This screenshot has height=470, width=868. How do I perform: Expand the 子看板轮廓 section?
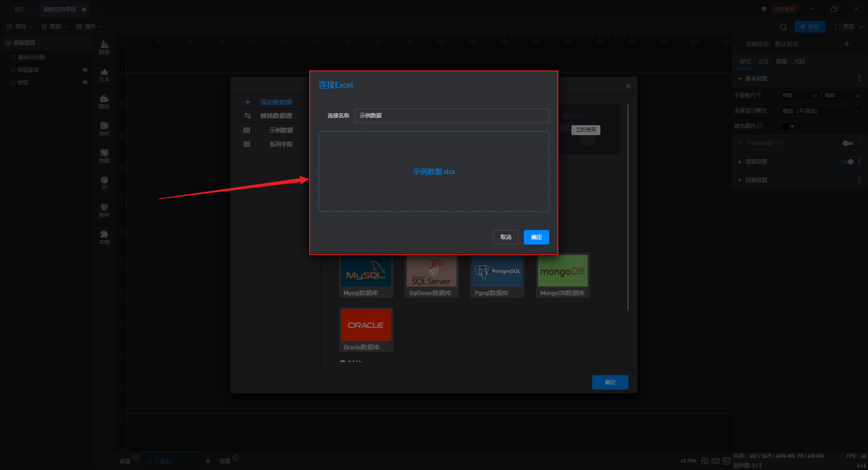tap(740, 143)
